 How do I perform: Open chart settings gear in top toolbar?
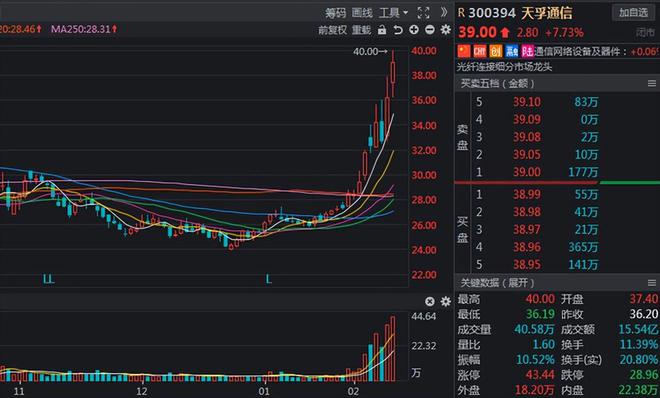pyautogui.click(x=445, y=29)
